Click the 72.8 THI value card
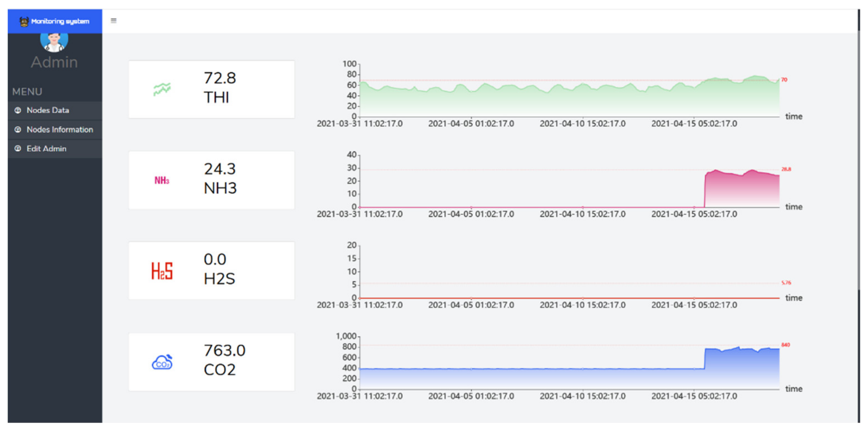This screenshot has width=868, height=430. (212, 89)
